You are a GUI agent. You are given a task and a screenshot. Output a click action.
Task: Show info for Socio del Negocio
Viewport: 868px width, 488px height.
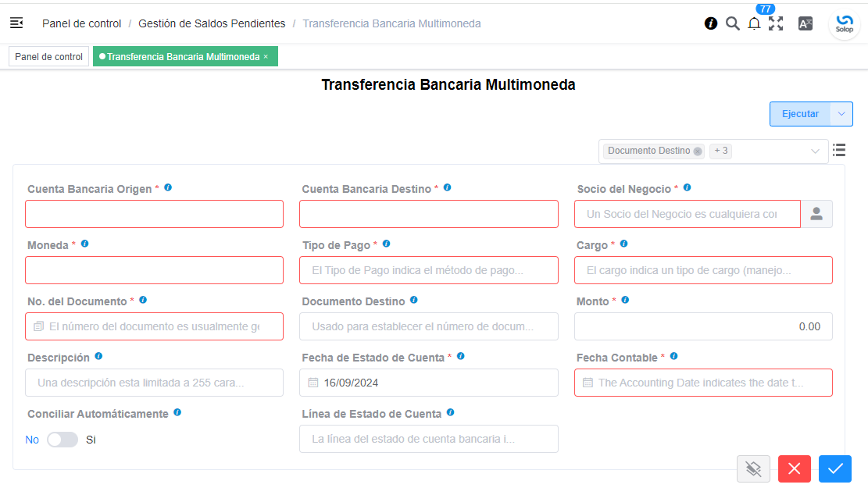coord(687,187)
